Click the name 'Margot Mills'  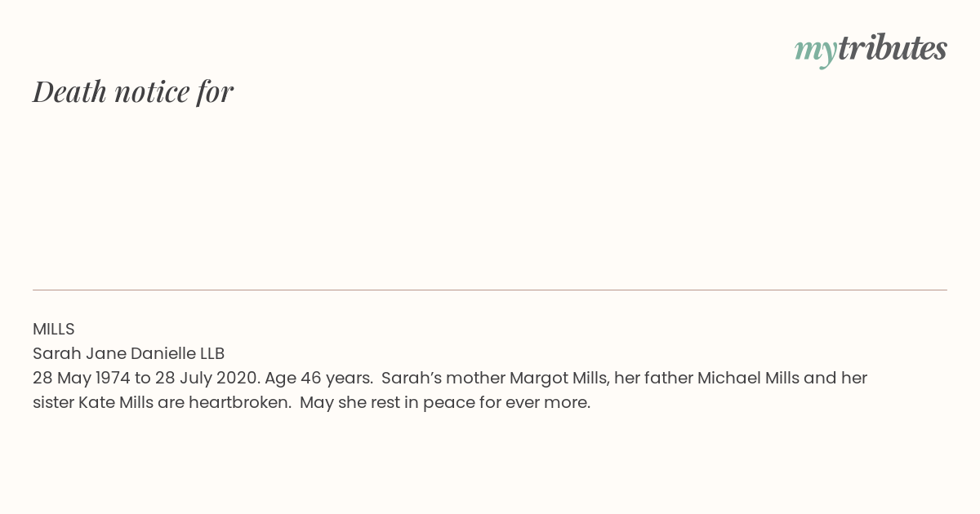[559, 378]
